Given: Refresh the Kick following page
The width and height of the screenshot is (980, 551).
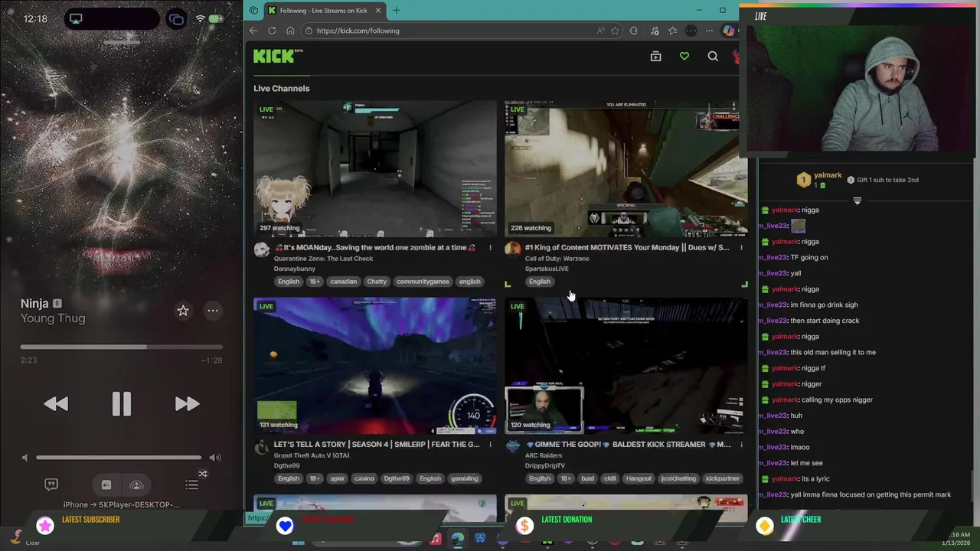Looking at the screenshot, I should [x=272, y=31].
